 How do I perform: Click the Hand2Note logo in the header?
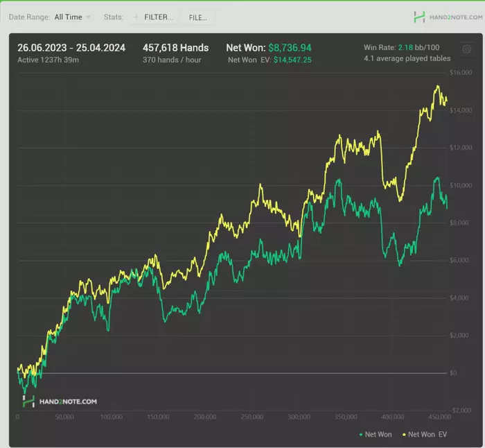click(x=444, y=17)
